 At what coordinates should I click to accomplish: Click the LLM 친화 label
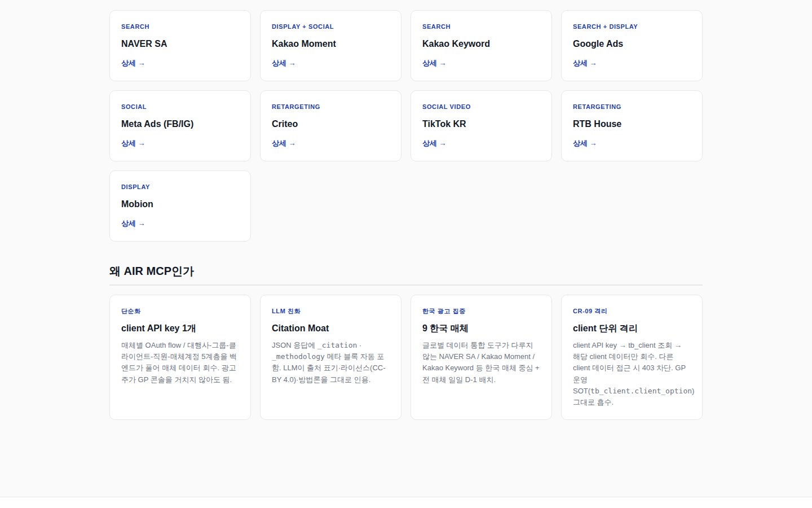point(286,311)
